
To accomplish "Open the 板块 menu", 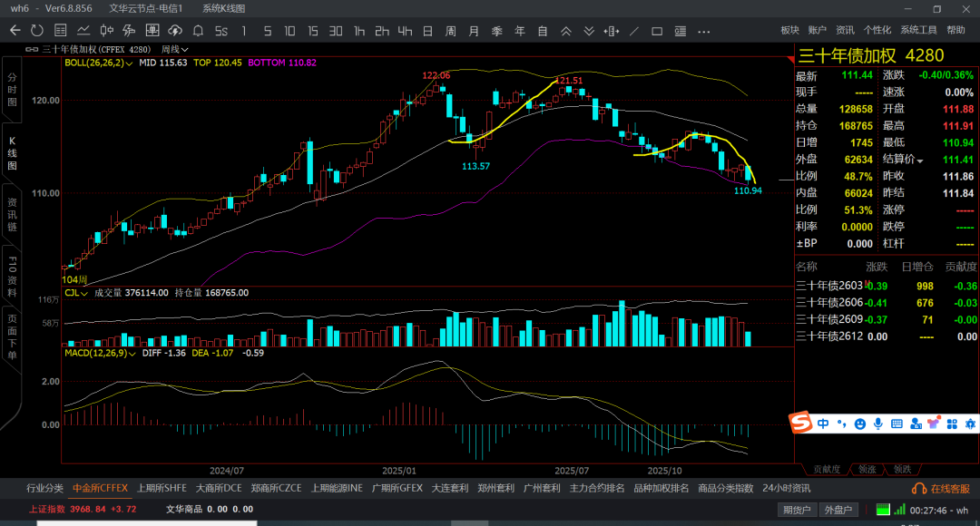I will tap(790, 30).
